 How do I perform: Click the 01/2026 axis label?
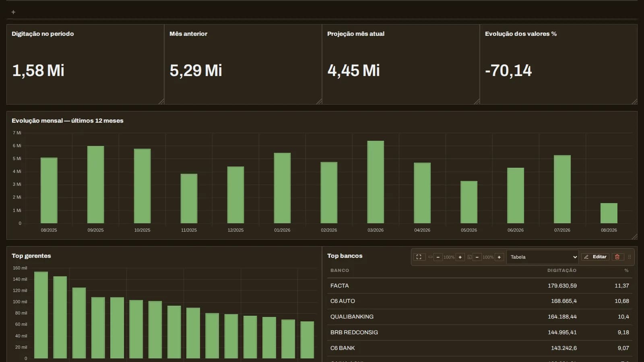coord(282,230)
